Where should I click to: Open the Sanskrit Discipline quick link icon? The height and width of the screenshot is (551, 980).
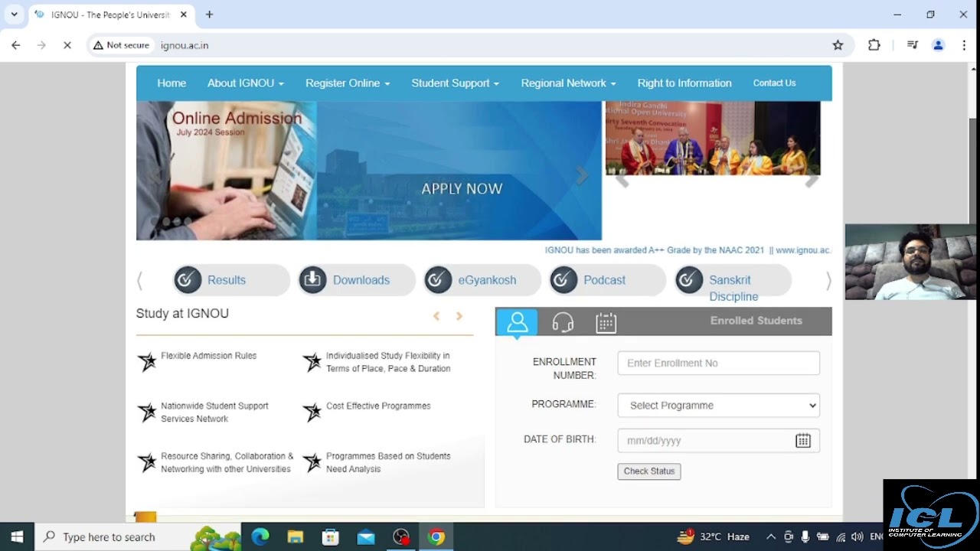[x=689, y=280]
